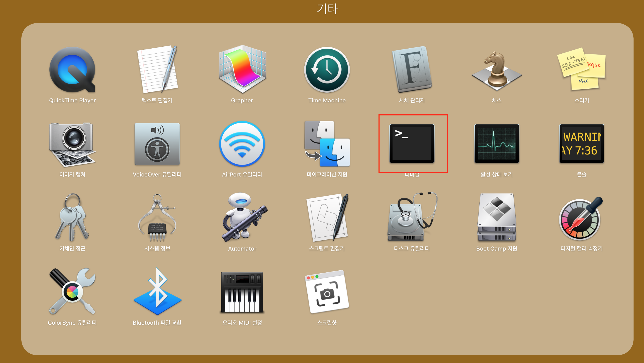The image size is (644, 363).
Task: Open QuickTime Player app
Action: (x=72, y=70)
